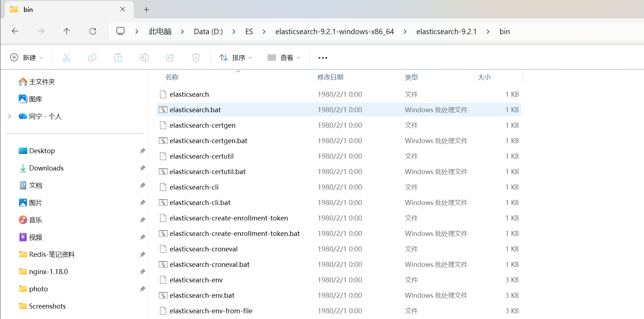Expand chevron after Data (D:) breadcrumb

[x=234, y=32]
